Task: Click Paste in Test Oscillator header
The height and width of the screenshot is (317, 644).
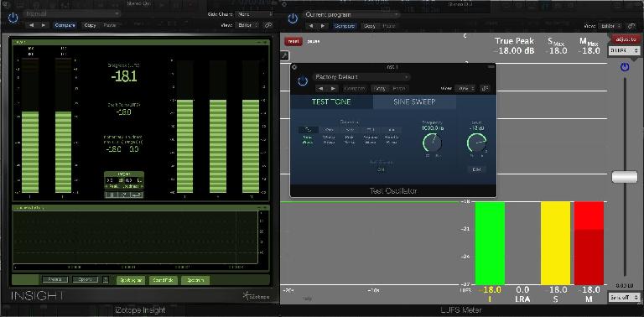Action: [x=399, y=88]
